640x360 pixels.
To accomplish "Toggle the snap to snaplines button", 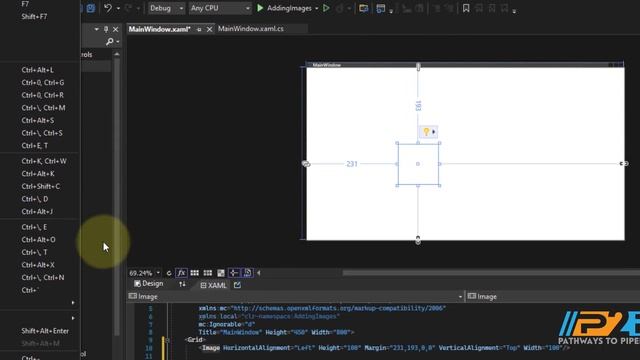I will pyautogui.click(x=234, y=273).
